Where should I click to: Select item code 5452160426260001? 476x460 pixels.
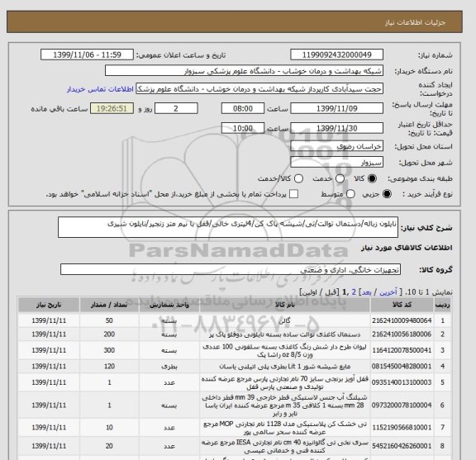tap(402, 446)
